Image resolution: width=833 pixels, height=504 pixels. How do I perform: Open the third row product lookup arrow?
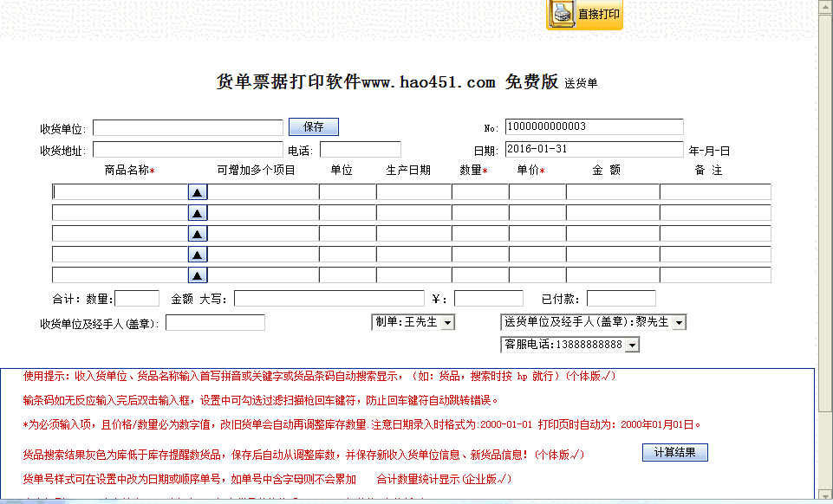coord(198,234)
